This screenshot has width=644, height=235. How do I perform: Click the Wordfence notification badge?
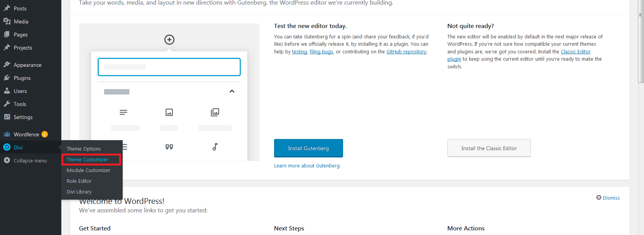(45, 134)
